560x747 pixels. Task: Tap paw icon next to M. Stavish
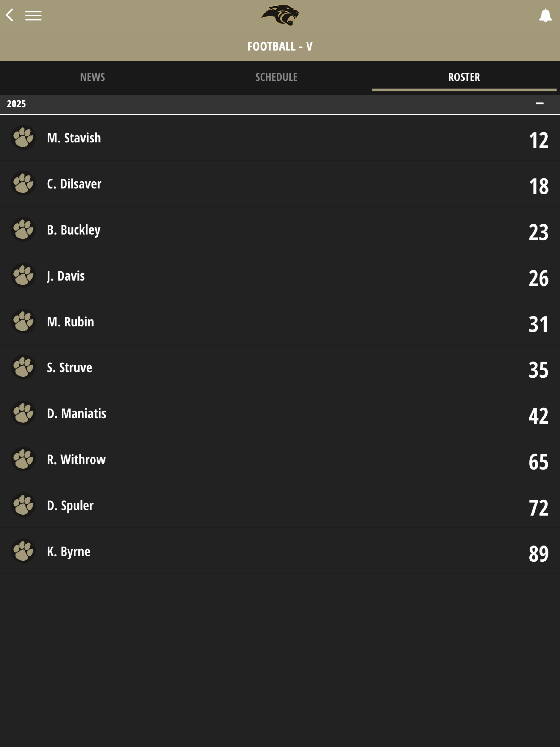(x=23, y=138)
